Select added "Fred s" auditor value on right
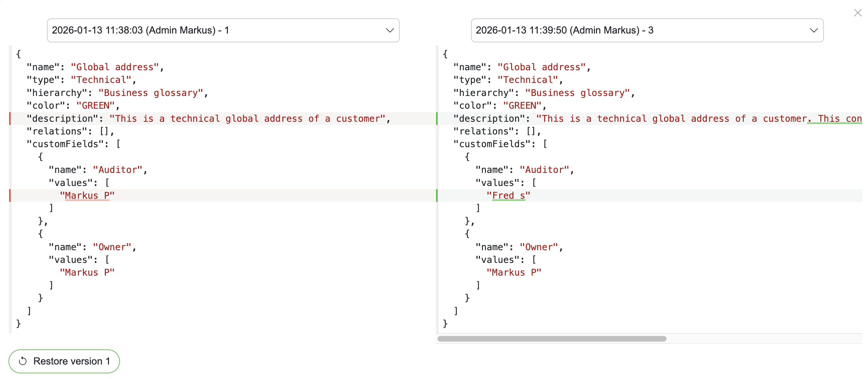This screenshot has width=868, height=379. click(x=508, y=195)
